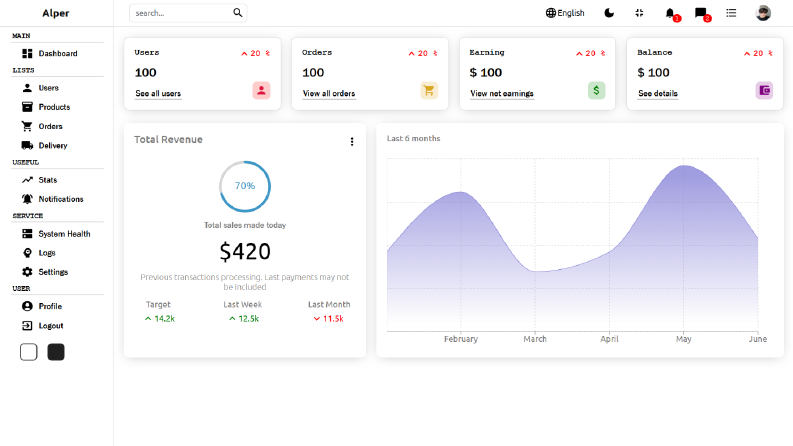Click the Logout exit icon
The height and width of the screenshot is (446, 793).
[27, 326]
